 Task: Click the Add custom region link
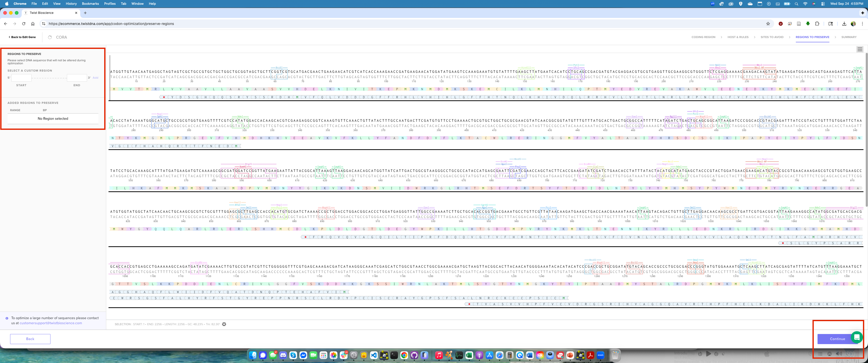[96, 78]
